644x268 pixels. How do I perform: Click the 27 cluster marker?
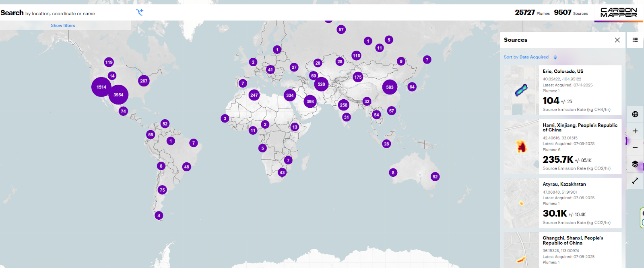[294, 68]
